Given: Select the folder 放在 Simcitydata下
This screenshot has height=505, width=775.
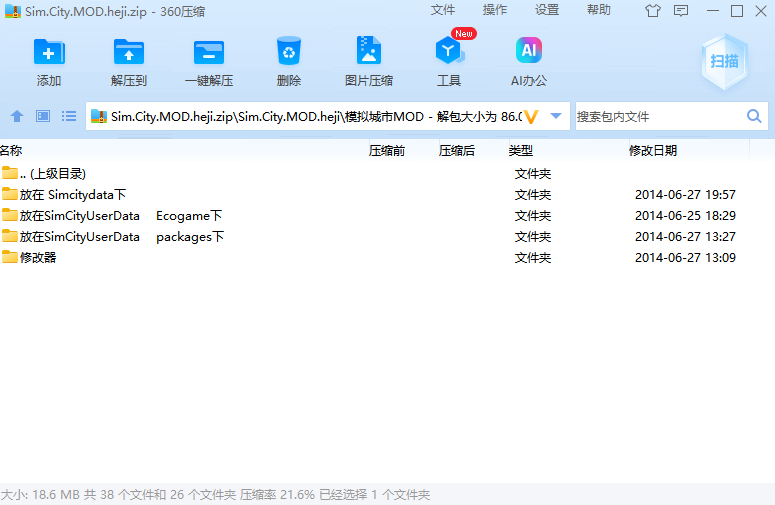Looking at the screenshot, I should [388, 195].
